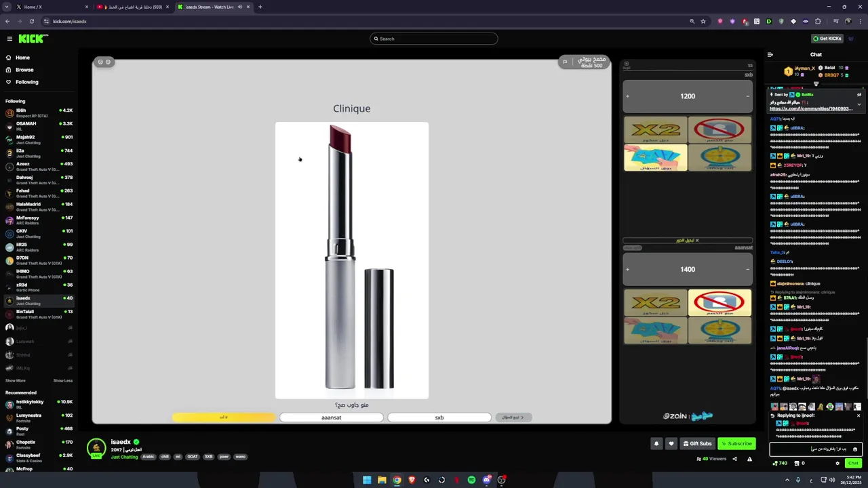
Task: Open hstikkytokky in Recommended list
Action: pyautogui.click(x=39, y=404)
